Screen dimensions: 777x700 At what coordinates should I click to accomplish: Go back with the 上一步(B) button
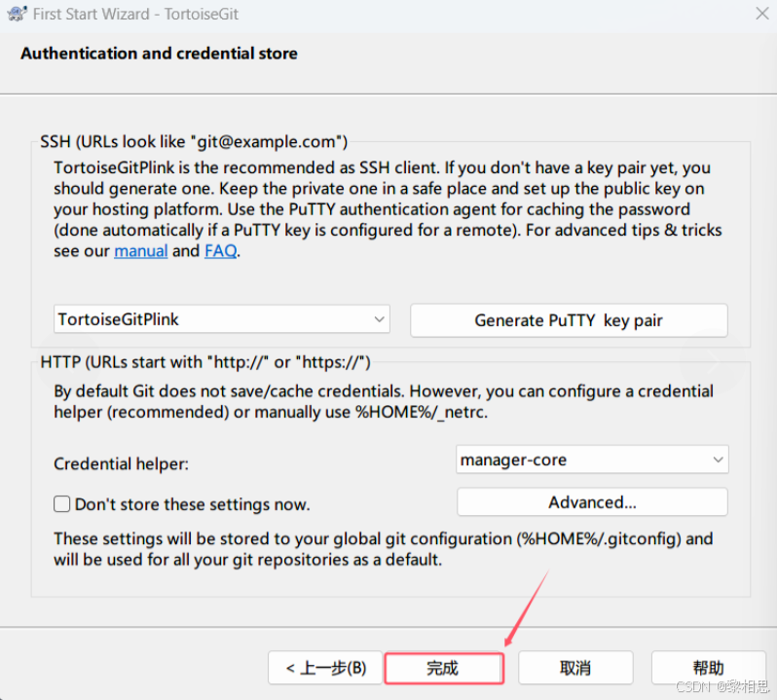point(325,668)
